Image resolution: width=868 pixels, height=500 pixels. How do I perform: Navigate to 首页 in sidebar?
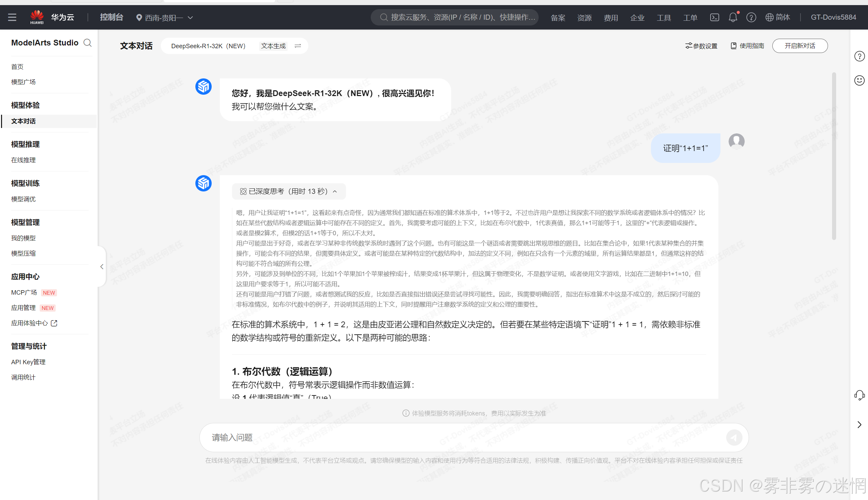17,67
